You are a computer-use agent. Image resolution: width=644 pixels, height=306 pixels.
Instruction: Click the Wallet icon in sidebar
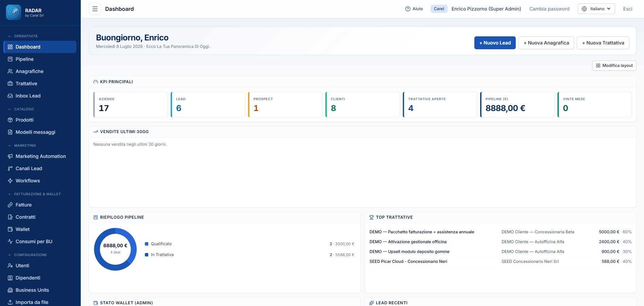(10, 229)
